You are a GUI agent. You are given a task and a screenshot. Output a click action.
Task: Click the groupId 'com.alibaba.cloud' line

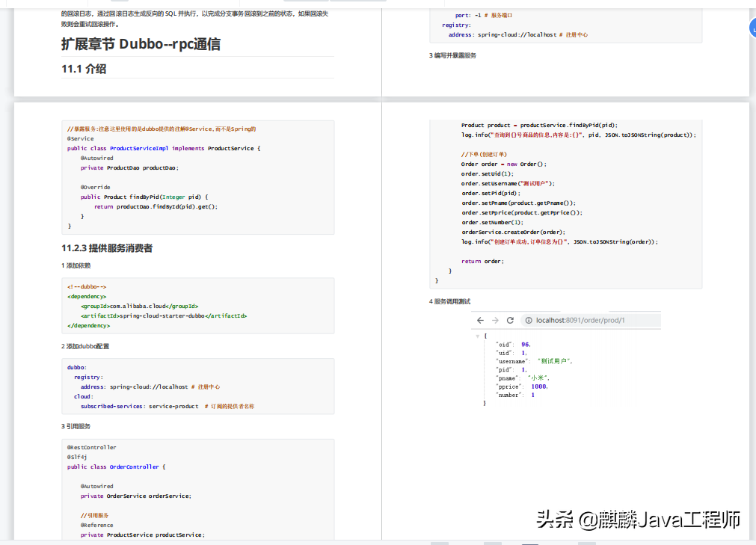pyautogui.click(x=139, y=306)
